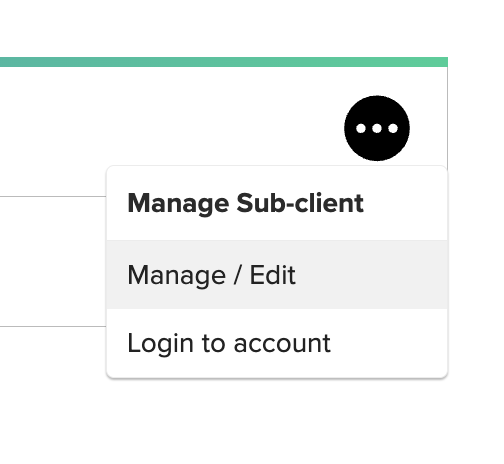Choose Login to account menu entry
504x464 pixels.
point(277,343)
